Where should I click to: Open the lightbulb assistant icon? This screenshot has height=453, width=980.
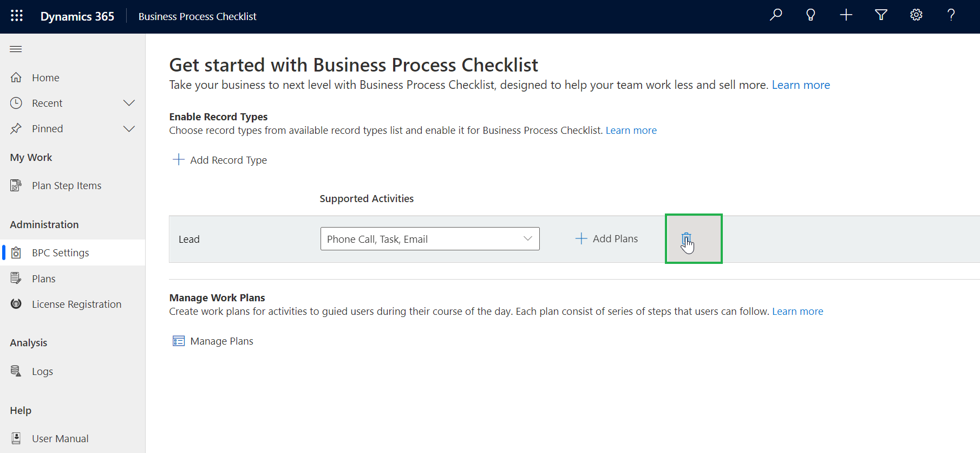point(811,15)
